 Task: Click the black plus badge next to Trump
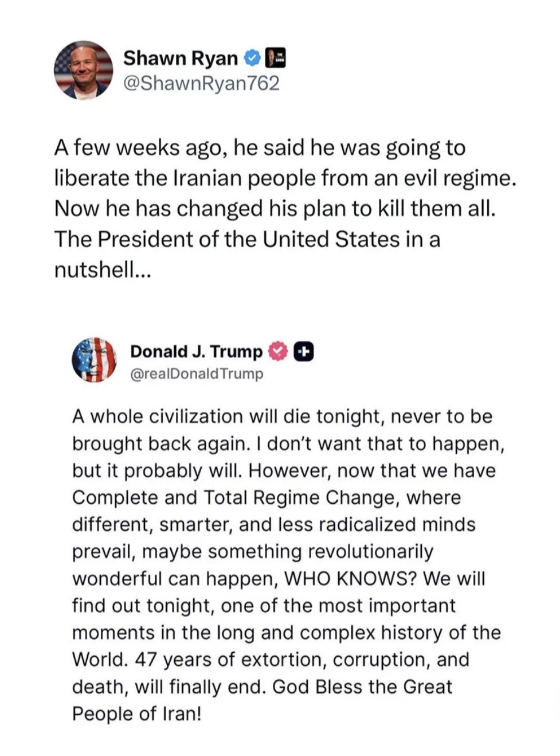tap(304, 351)
